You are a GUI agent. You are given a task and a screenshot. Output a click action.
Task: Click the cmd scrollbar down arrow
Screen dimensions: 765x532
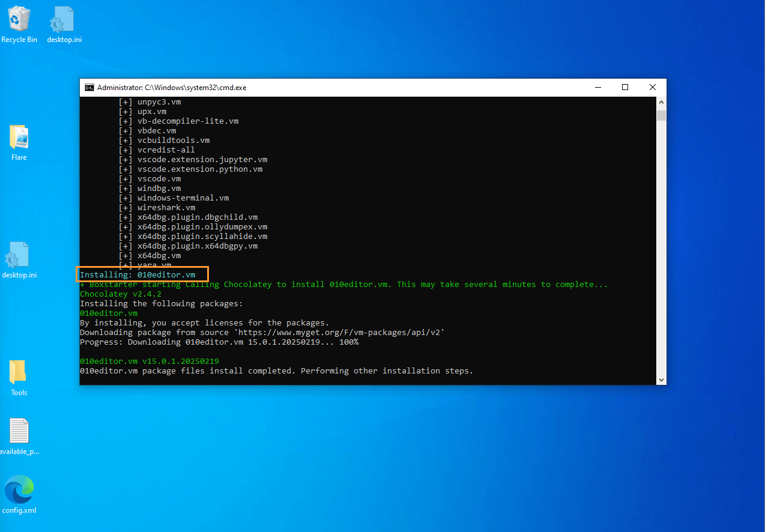(x=661, y=379)
